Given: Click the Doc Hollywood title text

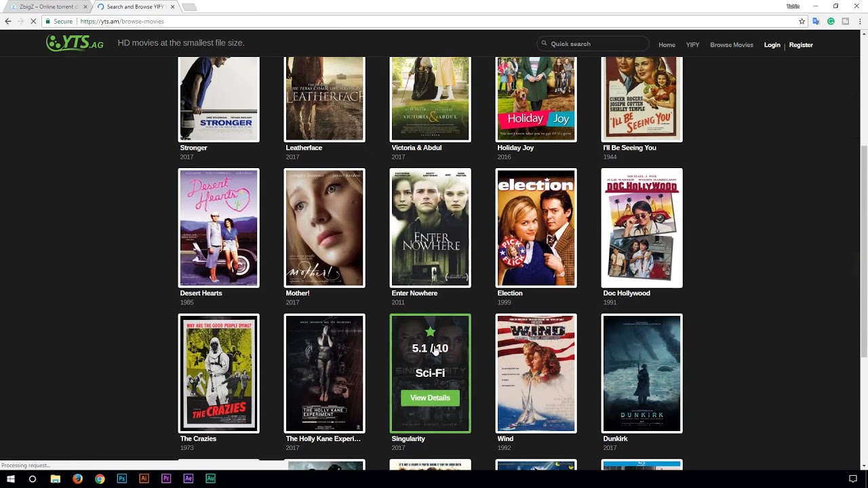Looking at the screenshot, I should [x=627, y=293].
